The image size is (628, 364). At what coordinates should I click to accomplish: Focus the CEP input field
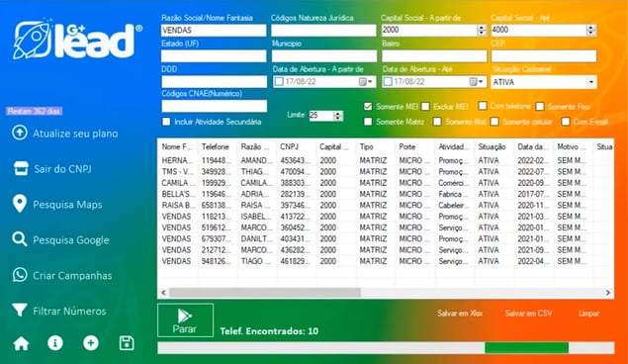[x=544, y=56]
